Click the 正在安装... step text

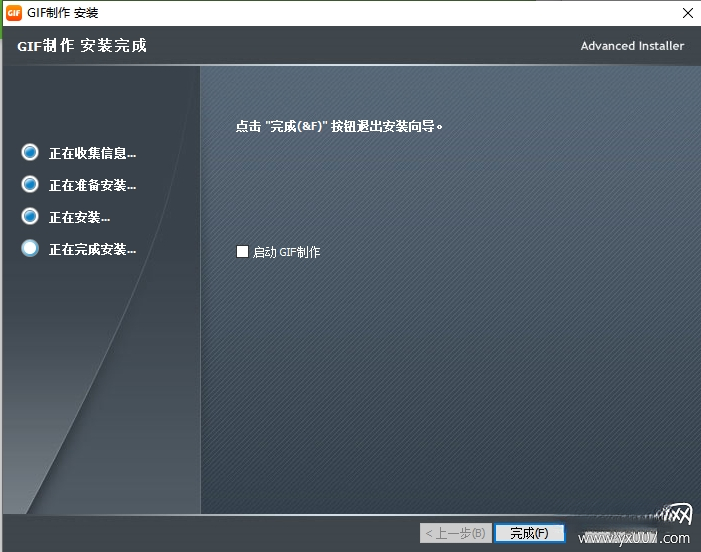(x=80, y=217)
